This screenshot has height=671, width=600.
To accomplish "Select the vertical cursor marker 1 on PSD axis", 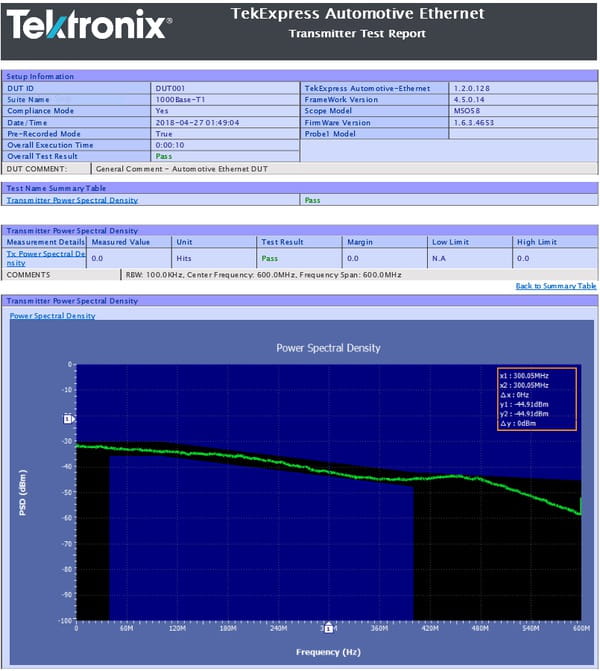I will coord(69,419).
